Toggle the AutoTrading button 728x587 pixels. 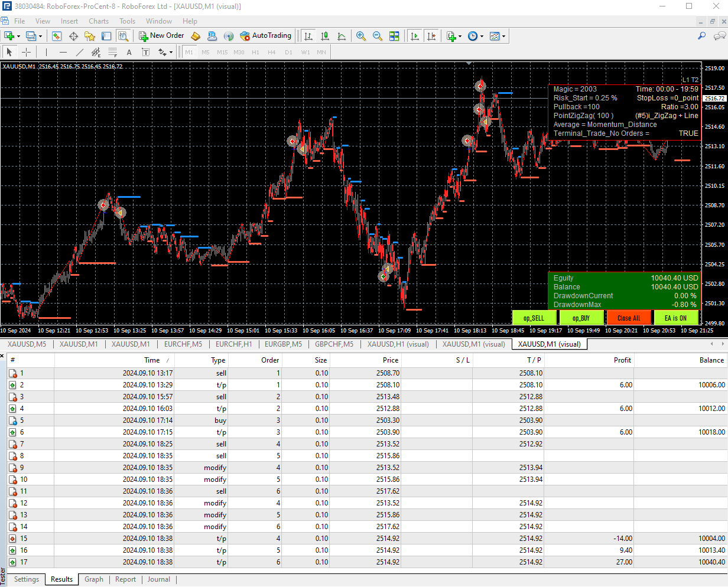(265, 36)
